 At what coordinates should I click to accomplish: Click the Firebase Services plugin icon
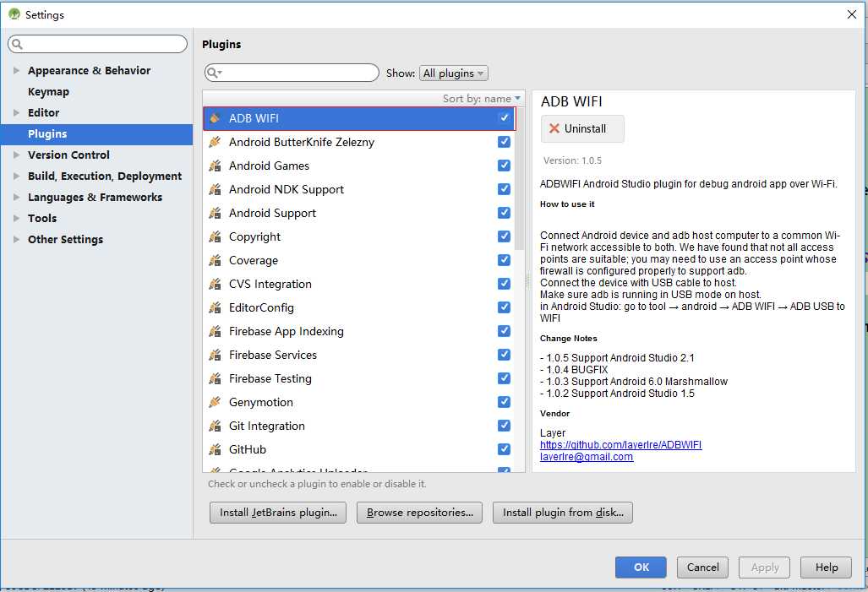(x=215, y=355)
